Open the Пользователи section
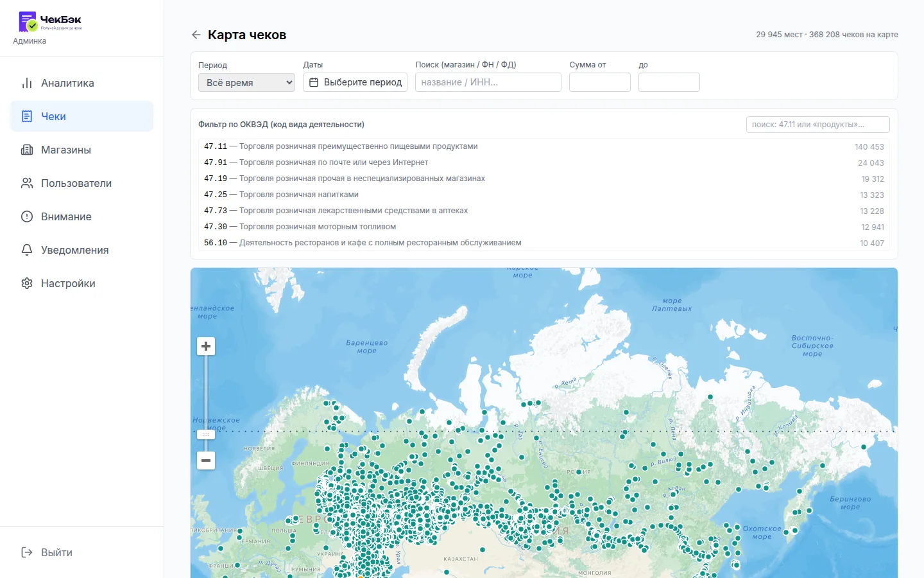This screenshot has height=578, width=924. coord(81,183)
